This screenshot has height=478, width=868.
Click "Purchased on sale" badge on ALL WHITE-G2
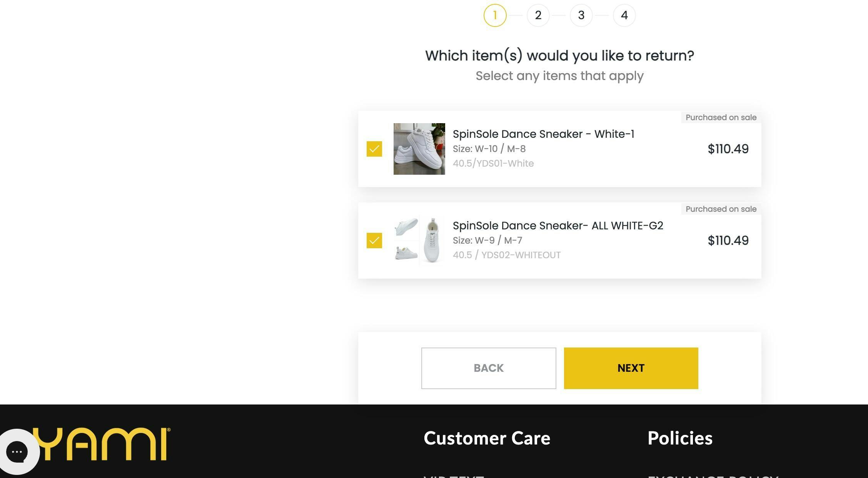[x=721, y=209]
